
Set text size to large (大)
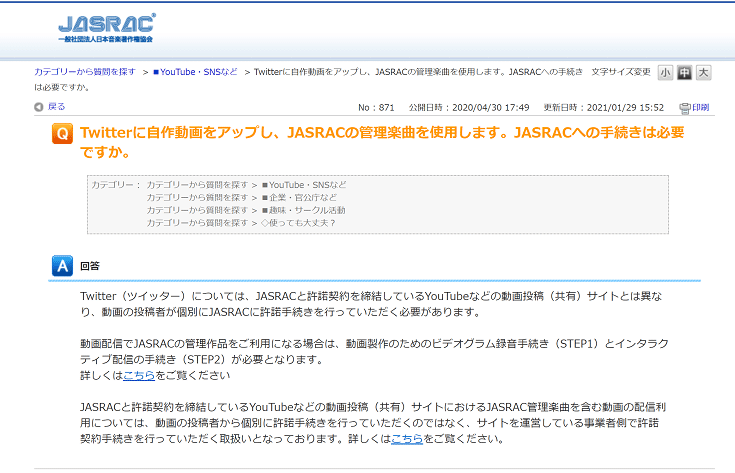pos(703,73)
